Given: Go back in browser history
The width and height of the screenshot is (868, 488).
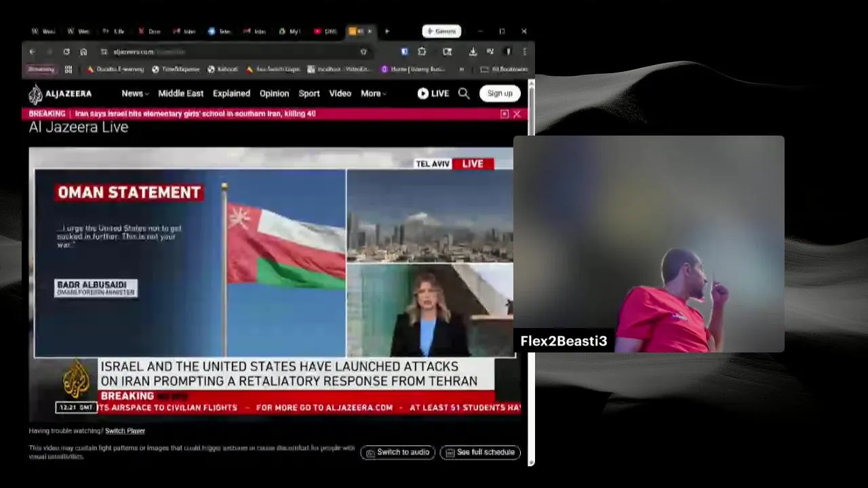Looking at the screenshot, I should point(32,52).
